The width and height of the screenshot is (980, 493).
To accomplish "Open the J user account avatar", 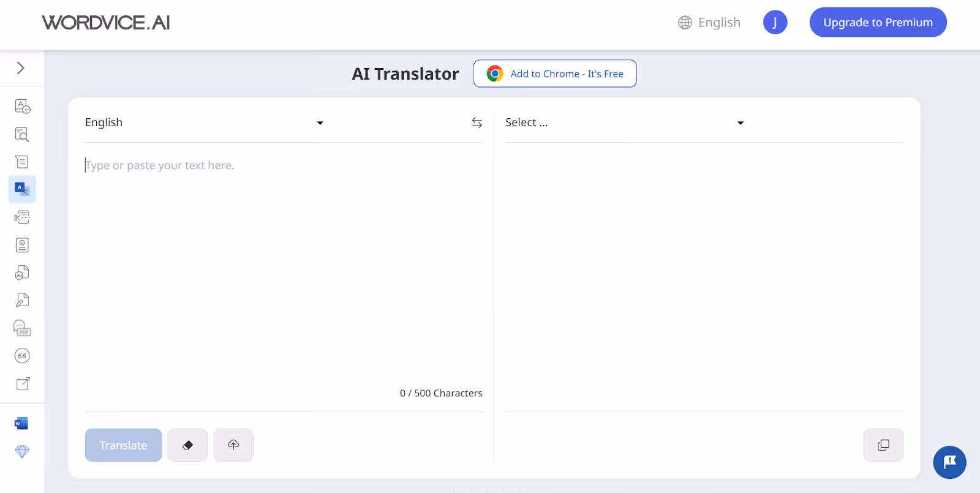I will coord(775,22).
